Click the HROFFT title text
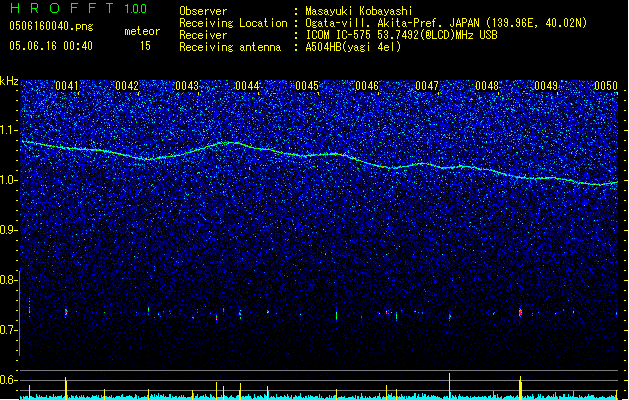Image resolution: width=629 pixels, height=400 pixels. [x=62, y=8]
